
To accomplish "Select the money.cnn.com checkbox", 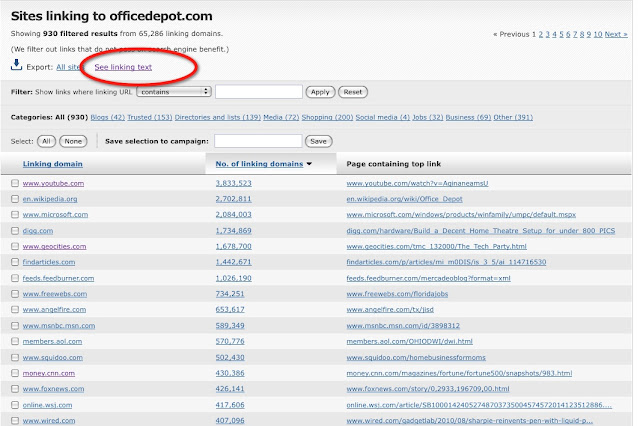I will 15,373.
